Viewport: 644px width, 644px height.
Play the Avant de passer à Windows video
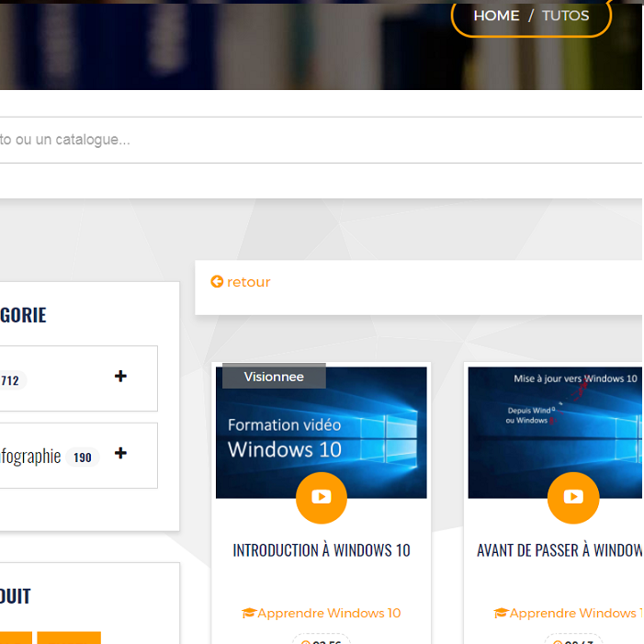(x=572, y=497)
